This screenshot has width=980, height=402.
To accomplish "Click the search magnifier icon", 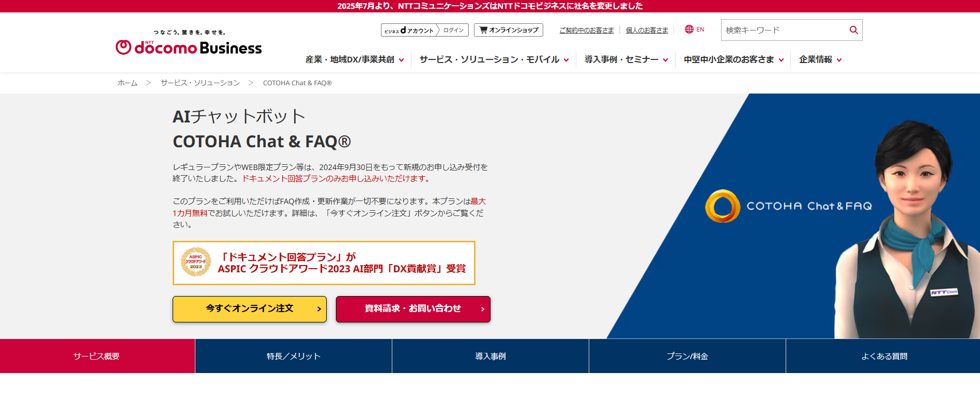I will [x=853, y=30].
